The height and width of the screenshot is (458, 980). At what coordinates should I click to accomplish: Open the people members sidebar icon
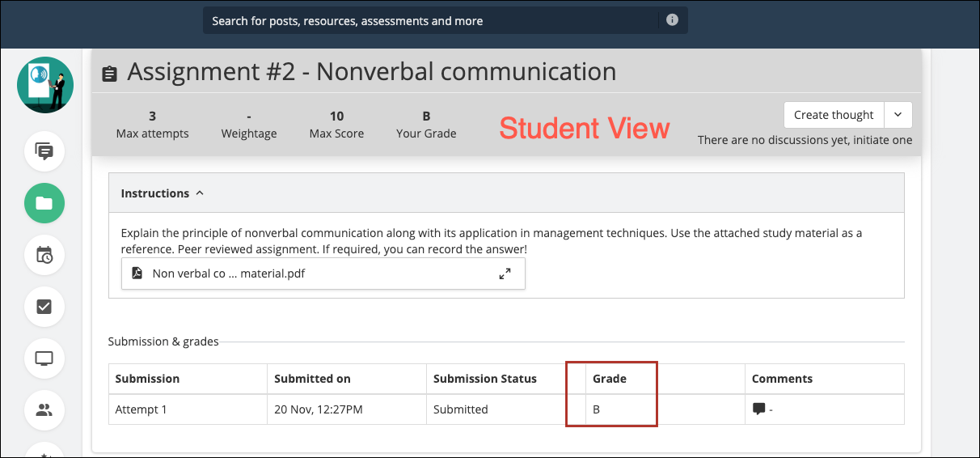pyautogui.click(x=44, y=409)
